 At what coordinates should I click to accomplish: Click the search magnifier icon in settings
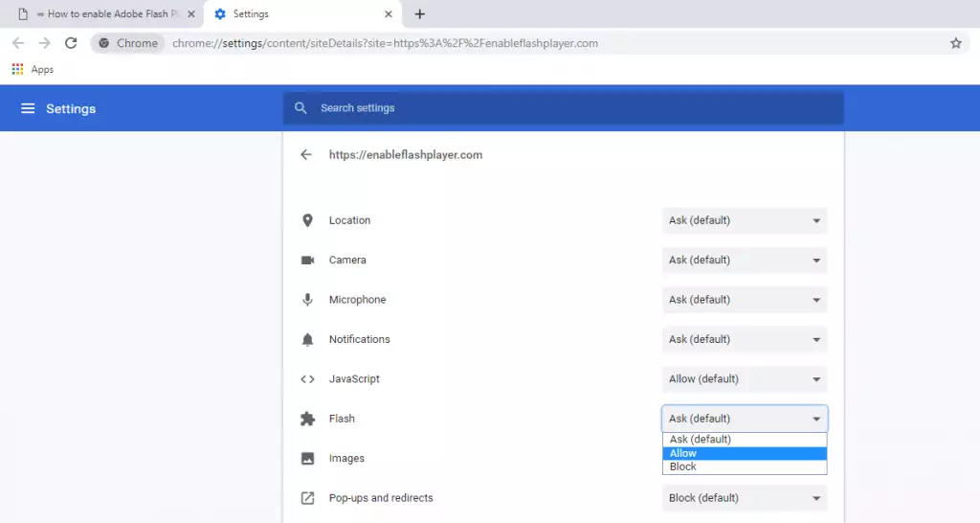(301, 108)
